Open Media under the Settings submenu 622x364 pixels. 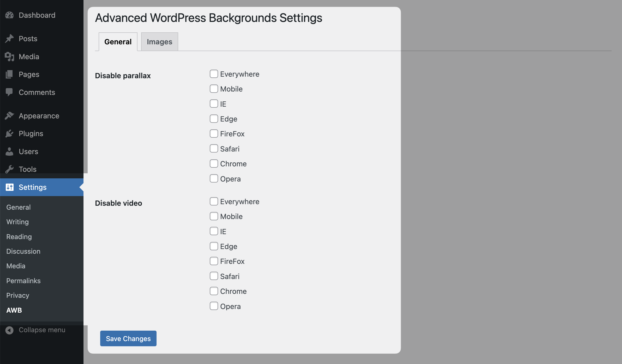click(x=16, y=266)
